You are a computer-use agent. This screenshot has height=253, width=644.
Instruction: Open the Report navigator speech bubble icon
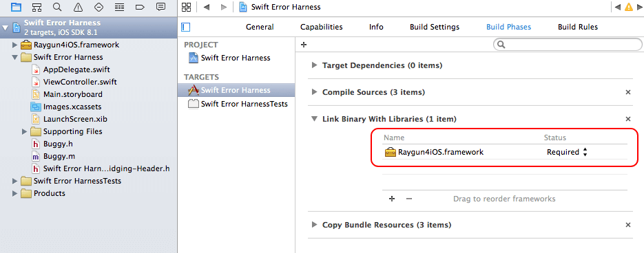click(x=161, y=7)
